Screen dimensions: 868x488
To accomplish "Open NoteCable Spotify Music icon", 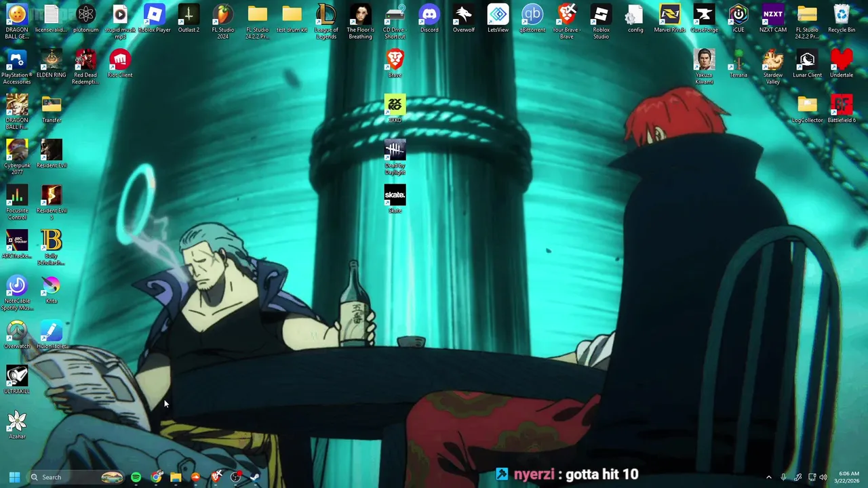I will click(17, 293).
